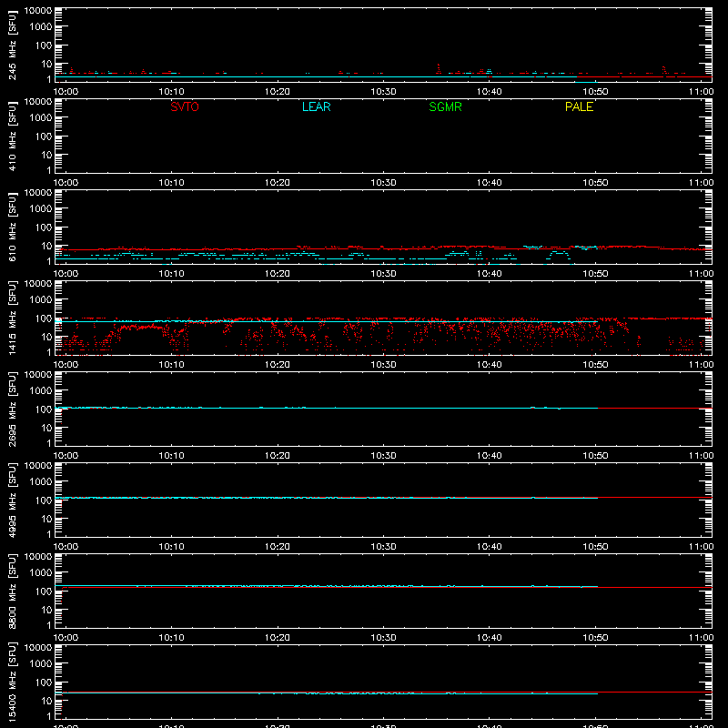This screenshot has height=728, width=728.
Task: Click 10:50 time label below 610 MHz plot
Action: coord(595,274)
